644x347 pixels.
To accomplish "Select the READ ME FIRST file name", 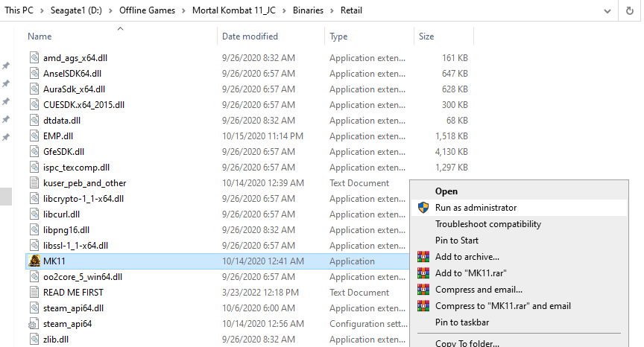I will coord(73,293).
